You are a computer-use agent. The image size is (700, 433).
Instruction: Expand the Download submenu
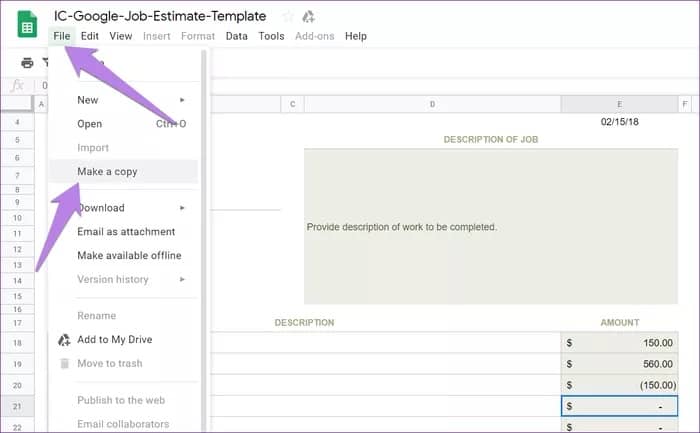pos(182,208)
